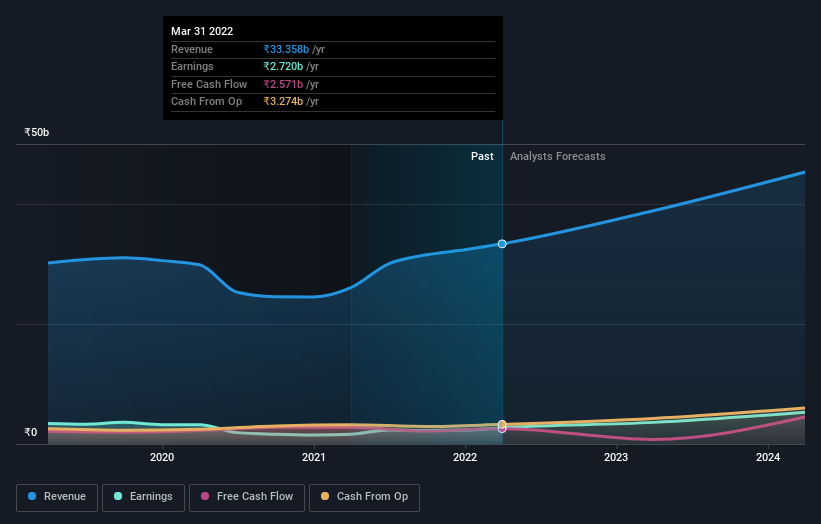821x524 pixels.
Task: Click the ₹33.358b revenue value
Action: [x=286, y=49]
